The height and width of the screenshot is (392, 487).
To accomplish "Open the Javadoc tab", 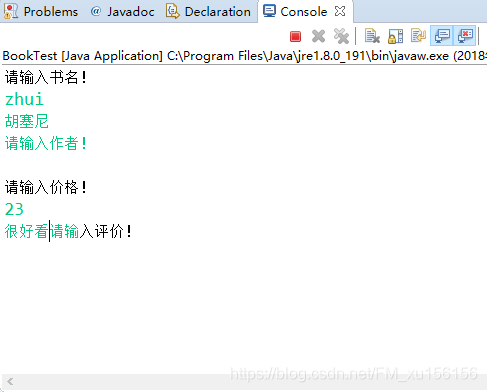I will tap(122, 12).
